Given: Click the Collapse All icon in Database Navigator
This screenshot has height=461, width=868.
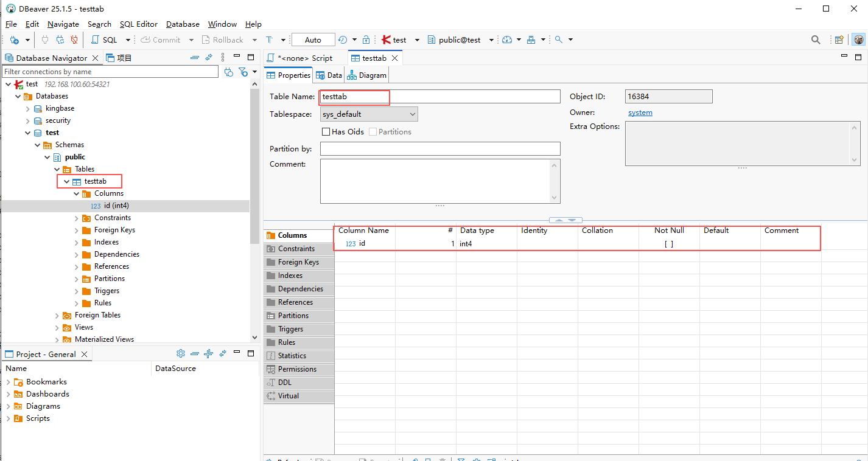Looking at the screenshot, I should [195, 58].
